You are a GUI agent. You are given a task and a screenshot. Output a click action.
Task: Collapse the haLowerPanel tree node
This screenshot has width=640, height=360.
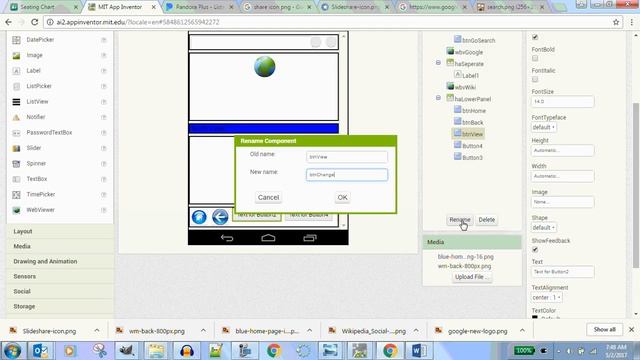(x=438, y=98)
